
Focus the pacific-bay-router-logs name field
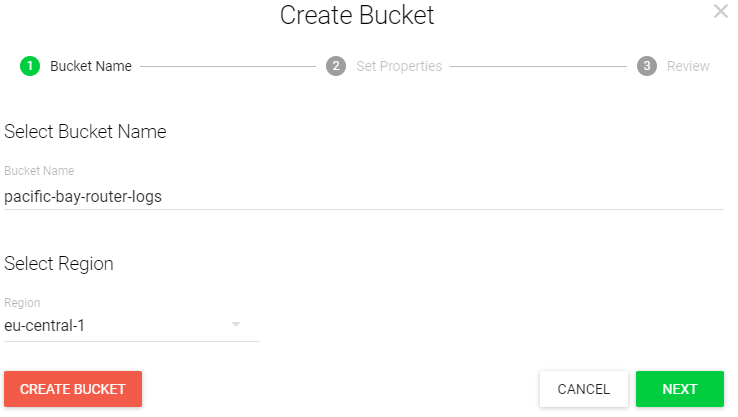363,197
